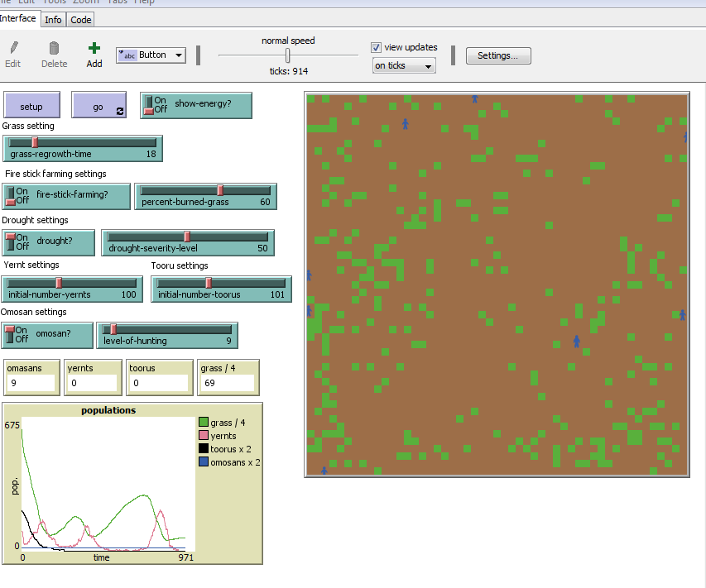The width and height of the screenshot is (706, 588).
Task: Switch to the Interface tab
Action: [18, 18]
